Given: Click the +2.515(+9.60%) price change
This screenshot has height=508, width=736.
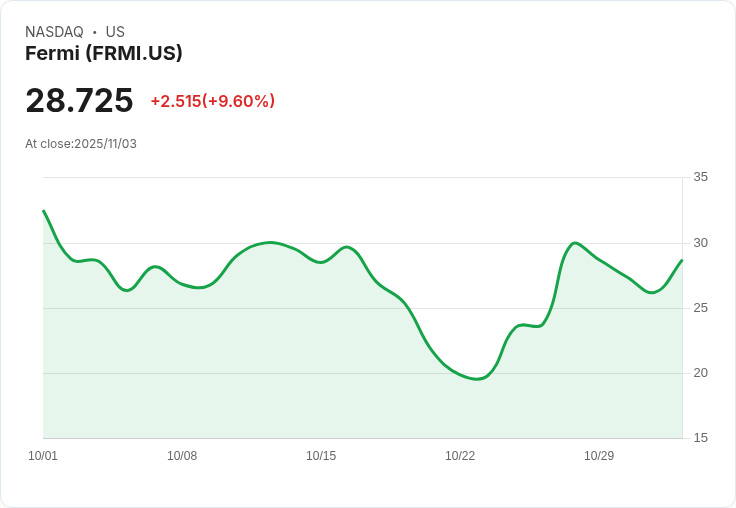Looking at the screenshot, I should (212, 101).
